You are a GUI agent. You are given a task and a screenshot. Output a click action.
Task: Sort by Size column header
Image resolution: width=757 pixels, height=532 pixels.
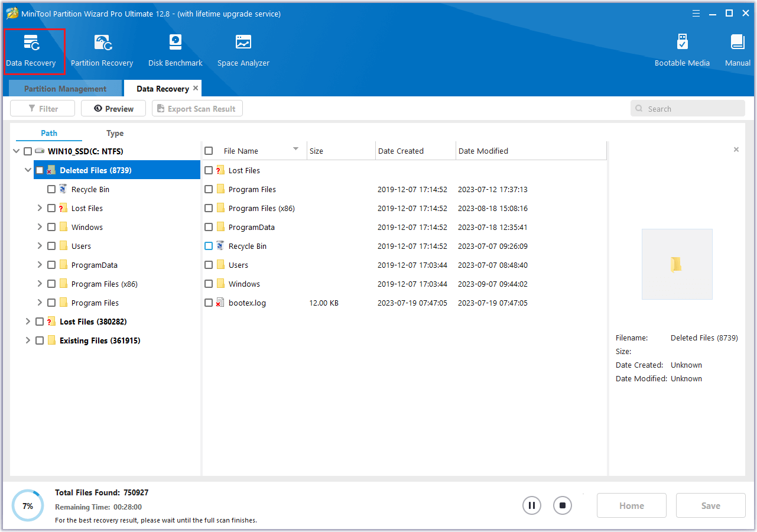[341, 151]
